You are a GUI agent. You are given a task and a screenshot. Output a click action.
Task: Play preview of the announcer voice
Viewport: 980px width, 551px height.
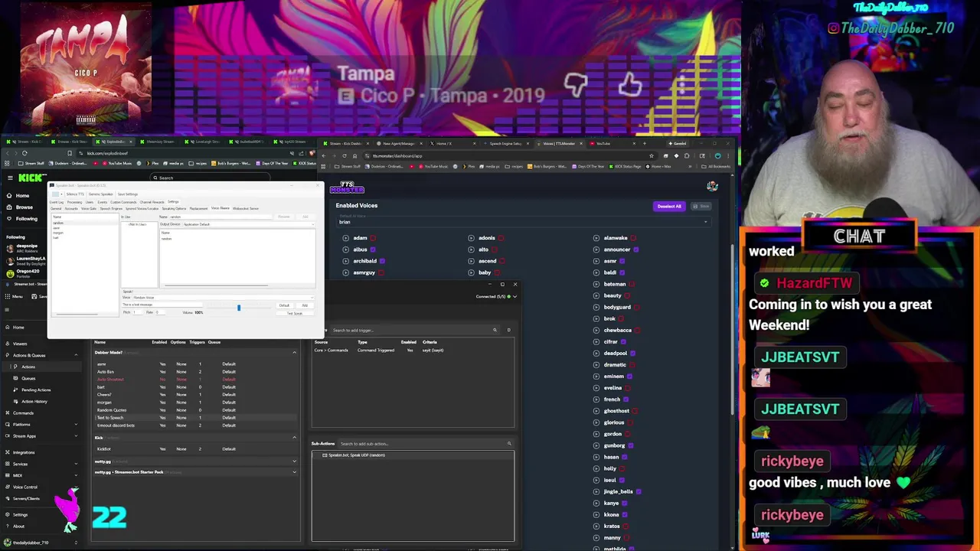[x=596, y=249]
